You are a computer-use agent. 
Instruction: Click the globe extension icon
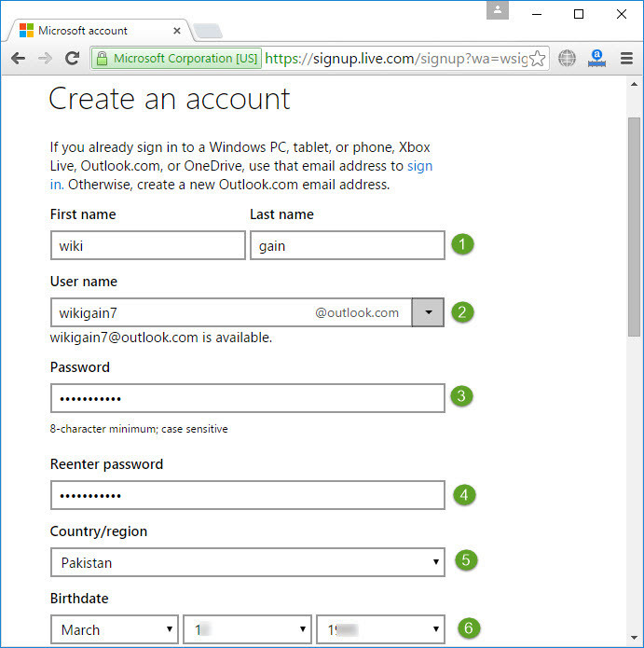pyautogui.click(x=567, y=58)
